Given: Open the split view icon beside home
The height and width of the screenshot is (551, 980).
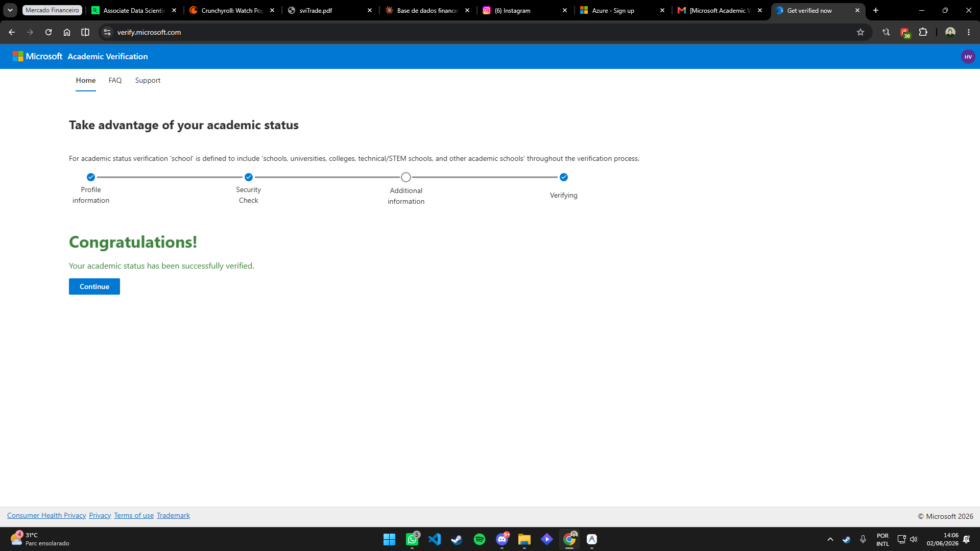Looking at the screenshot, I should (x=85, y=32).
